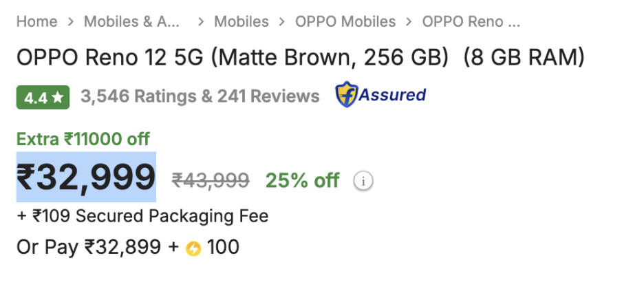
Task: Click the chevron between Mobiles and OPPO Mobiles
Action: (282, 22)
